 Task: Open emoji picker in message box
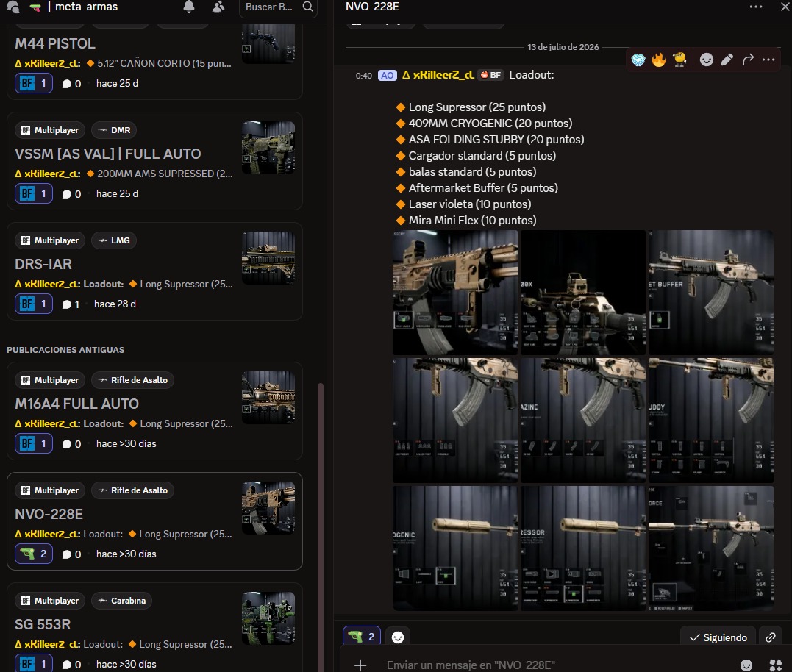746,665
